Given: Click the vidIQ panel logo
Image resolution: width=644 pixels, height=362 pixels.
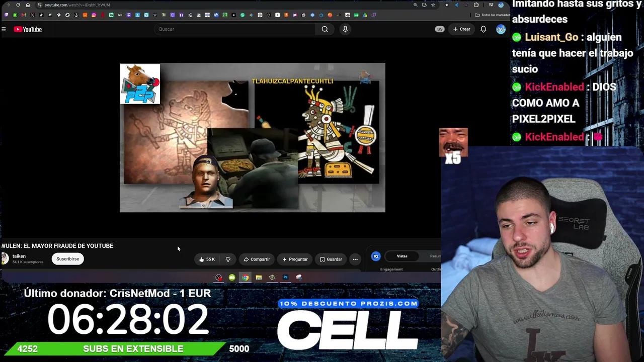Looking at the screenshot, I should pyautogui.click(x=376, y=256).
